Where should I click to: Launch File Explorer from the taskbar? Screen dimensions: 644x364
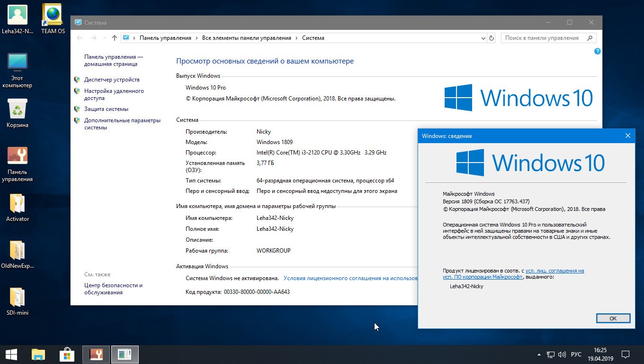38,355
